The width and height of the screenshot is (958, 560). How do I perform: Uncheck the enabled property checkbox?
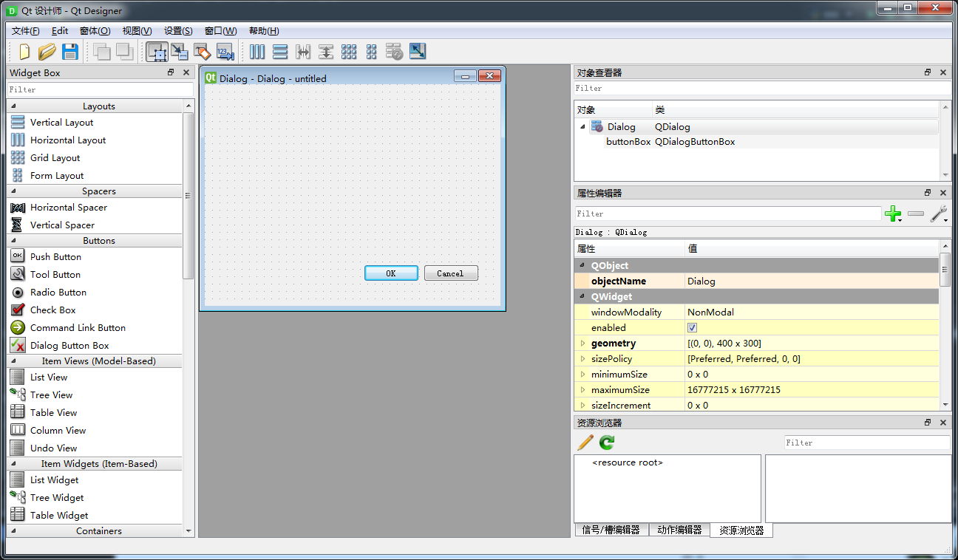[x=692, y=327]
